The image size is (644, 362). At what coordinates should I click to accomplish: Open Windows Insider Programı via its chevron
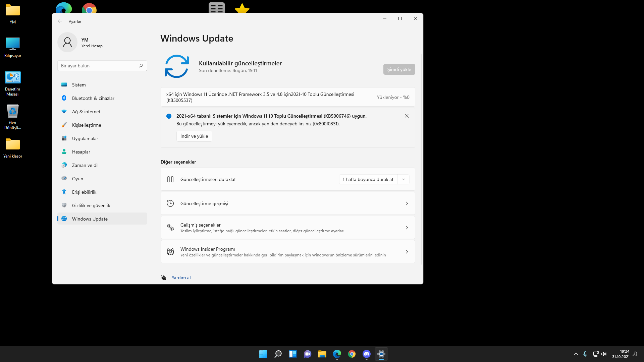click(407, 252)
